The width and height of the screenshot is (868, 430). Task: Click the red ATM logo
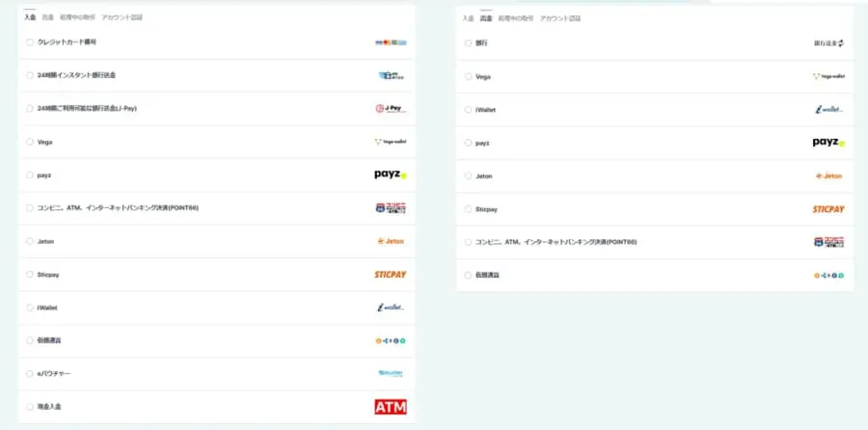(x=391, y=407)
